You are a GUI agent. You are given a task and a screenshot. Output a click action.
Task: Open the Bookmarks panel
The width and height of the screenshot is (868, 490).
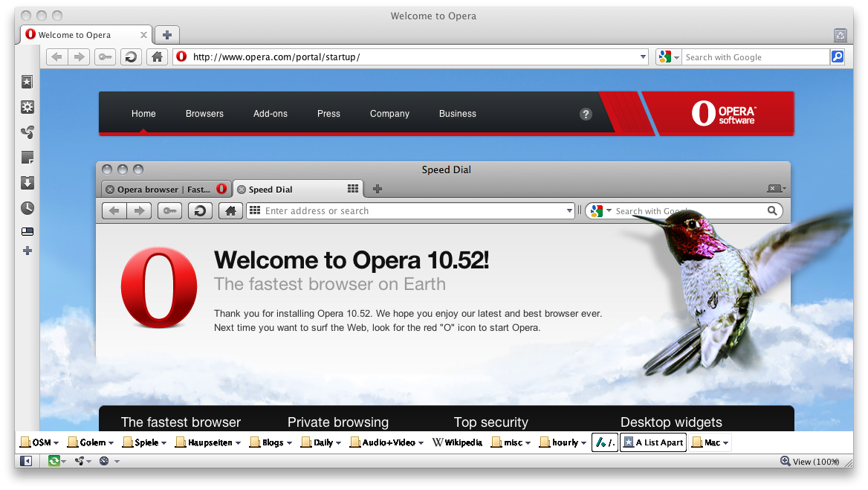(27, 82)
